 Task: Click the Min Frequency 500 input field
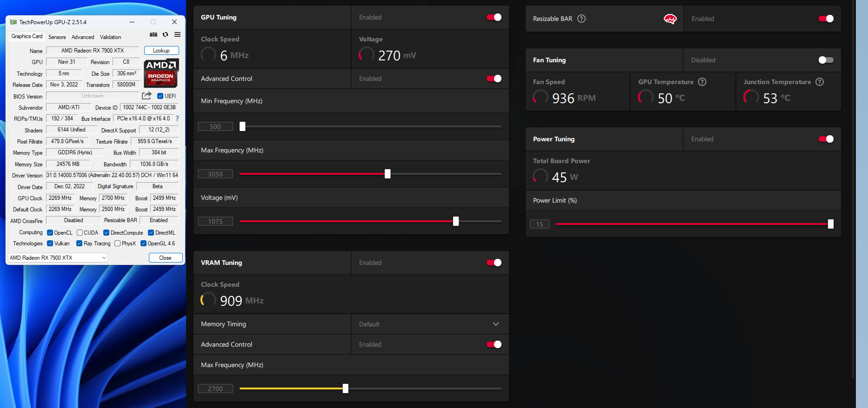pyautogui.click(x=215, y=126)
